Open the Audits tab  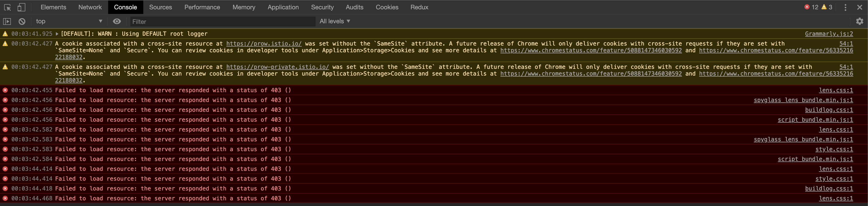click(355, 7)
